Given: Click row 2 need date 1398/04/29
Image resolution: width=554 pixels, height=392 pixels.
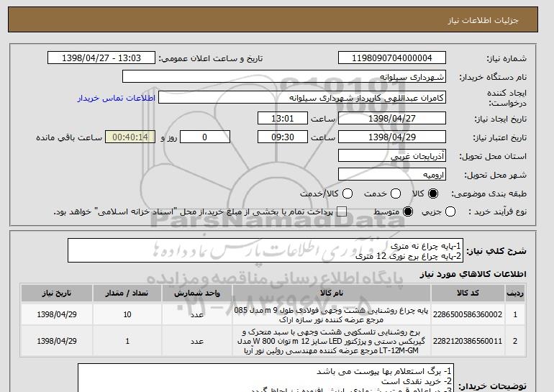Looking at the screenshot, I should coord(57,341).
